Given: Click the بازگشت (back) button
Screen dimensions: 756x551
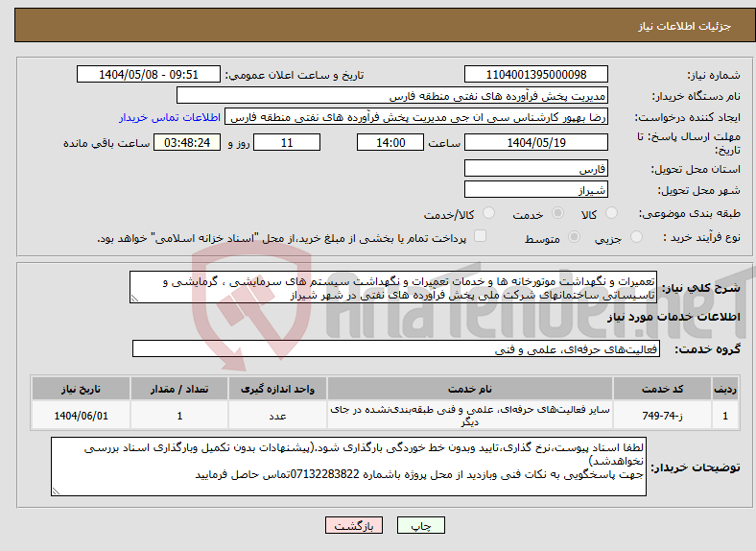Looking at the screenshot, I should click(x=354, y=525).
